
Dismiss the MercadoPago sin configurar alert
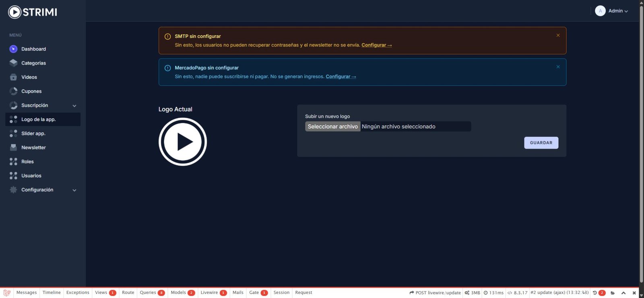click(558, 67)
